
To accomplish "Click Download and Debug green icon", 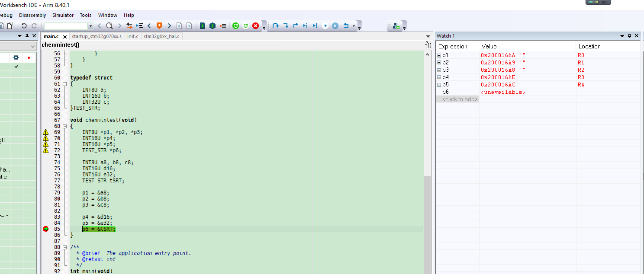I will [x=235, y=26].
